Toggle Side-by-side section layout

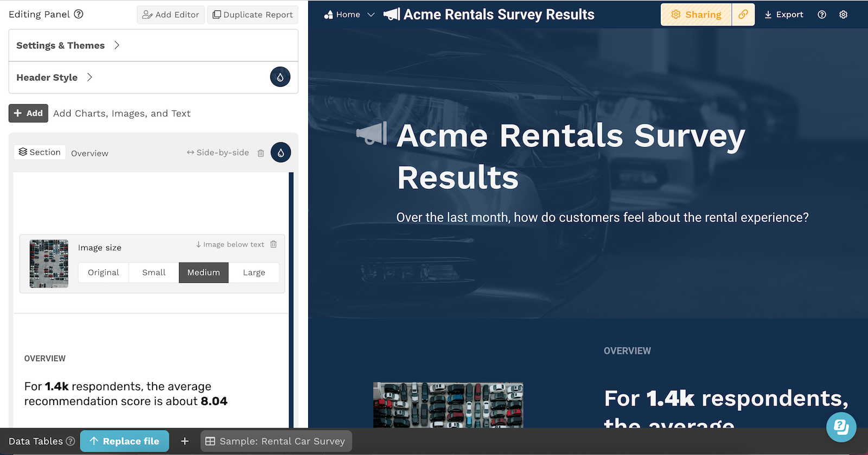[218, 153]
